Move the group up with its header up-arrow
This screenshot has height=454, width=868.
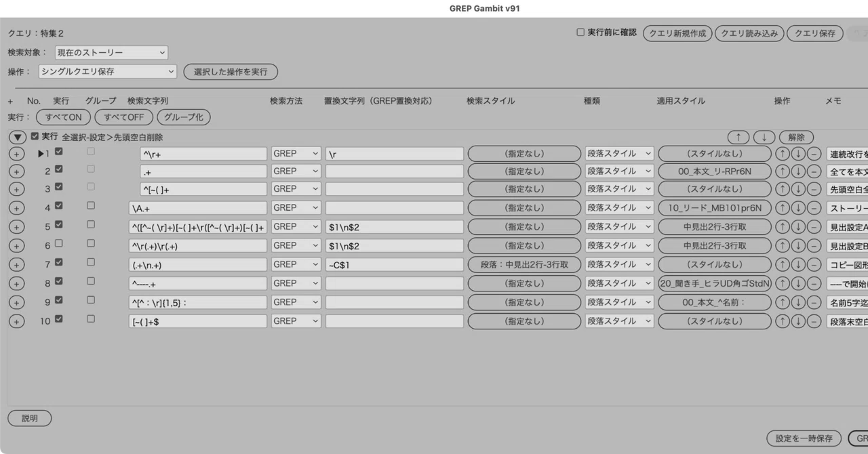(738, 138)
